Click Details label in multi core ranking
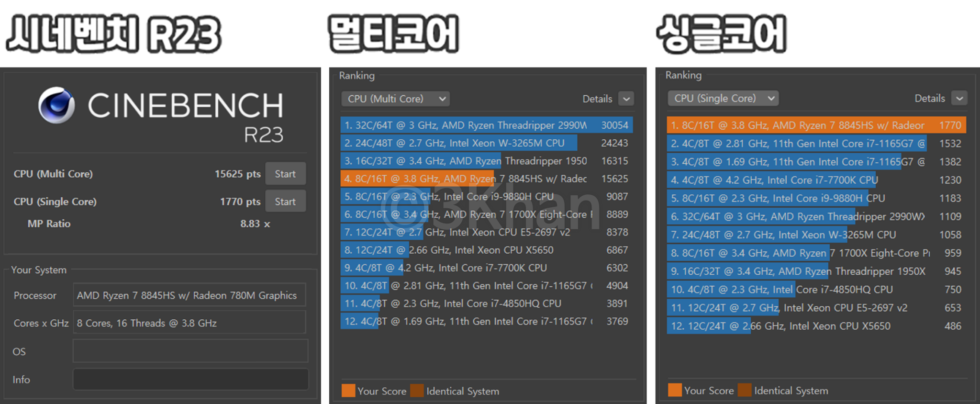The height and width of the screenshot is (404, 980). (x=597, y=99)
